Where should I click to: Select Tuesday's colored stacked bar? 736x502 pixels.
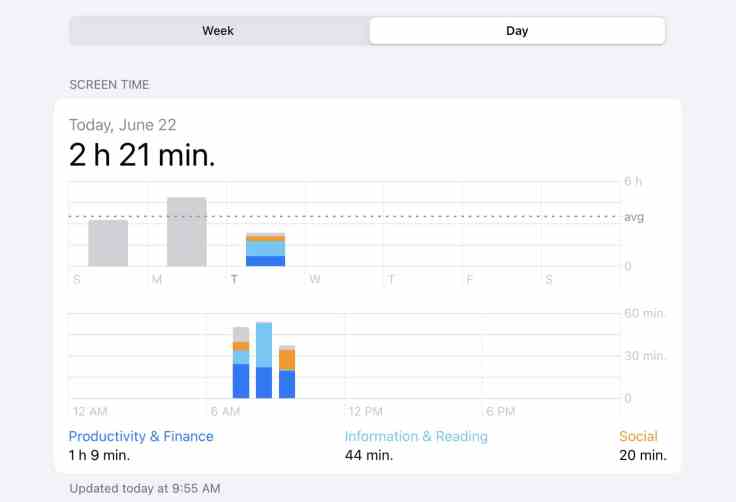[x=265, y=250]
